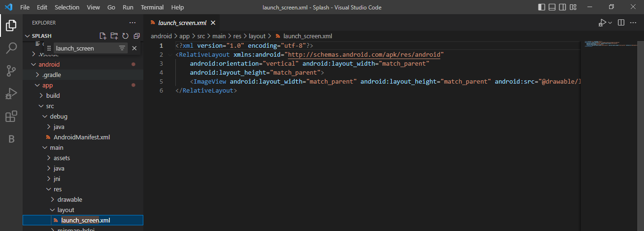Collapse all folders in Explorer
The width and height of the screenshot is (644, 231).
(x=137, y=36)
